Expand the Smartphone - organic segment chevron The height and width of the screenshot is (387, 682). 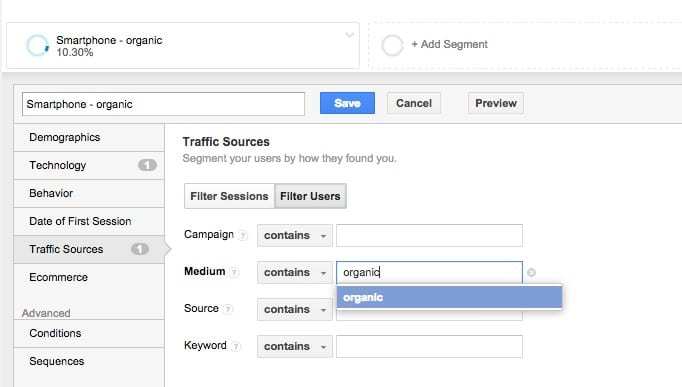pyautogui.click(x=349, y=35)
